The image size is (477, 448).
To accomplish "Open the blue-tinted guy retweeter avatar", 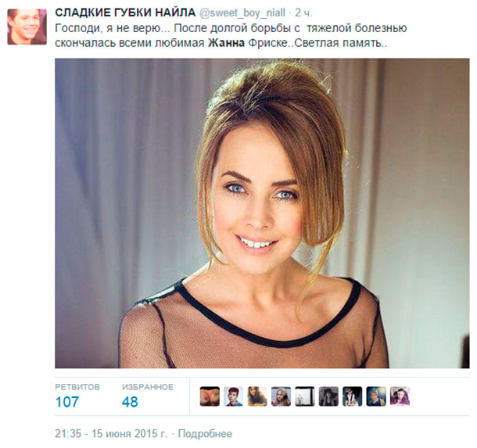I will [x=376, y=396].
